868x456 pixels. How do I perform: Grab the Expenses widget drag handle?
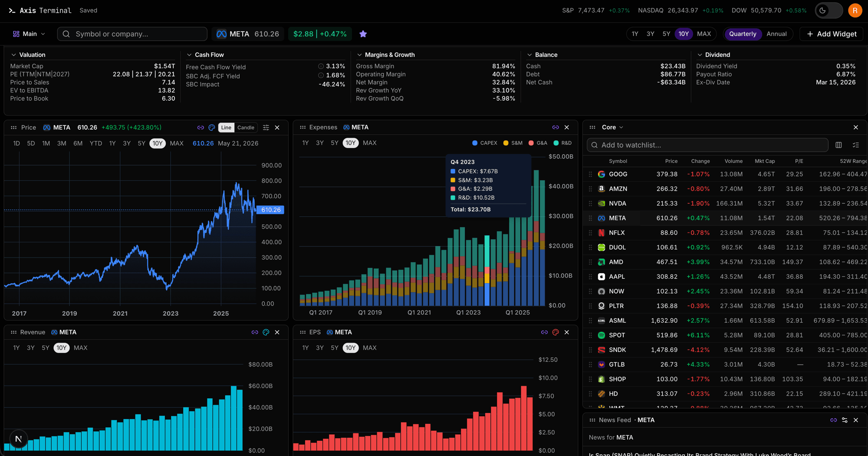click(302, 127)
